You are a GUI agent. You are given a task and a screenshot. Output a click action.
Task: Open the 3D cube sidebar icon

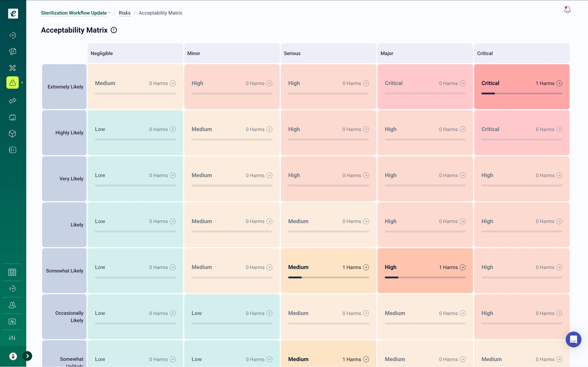click(x=13, y=134)
